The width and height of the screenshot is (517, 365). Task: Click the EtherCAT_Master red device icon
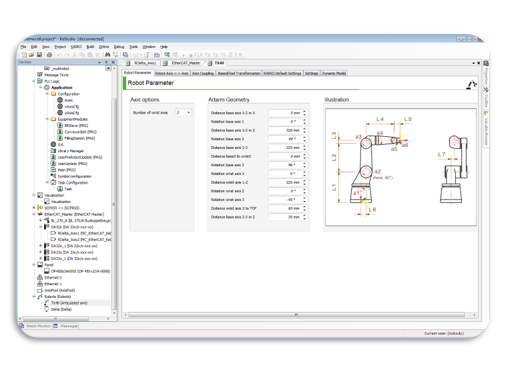coord(40,214)
